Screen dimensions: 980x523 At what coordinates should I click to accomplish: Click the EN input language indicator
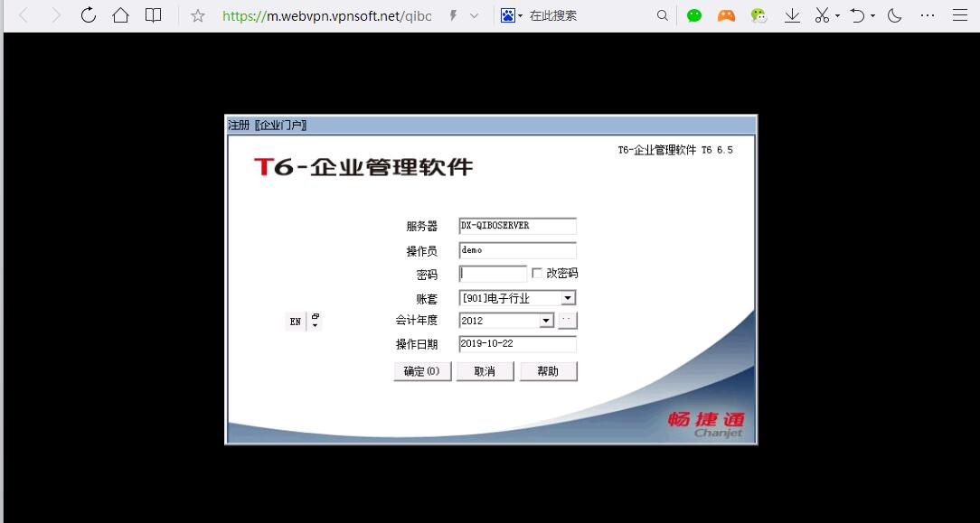click(295, 322)
